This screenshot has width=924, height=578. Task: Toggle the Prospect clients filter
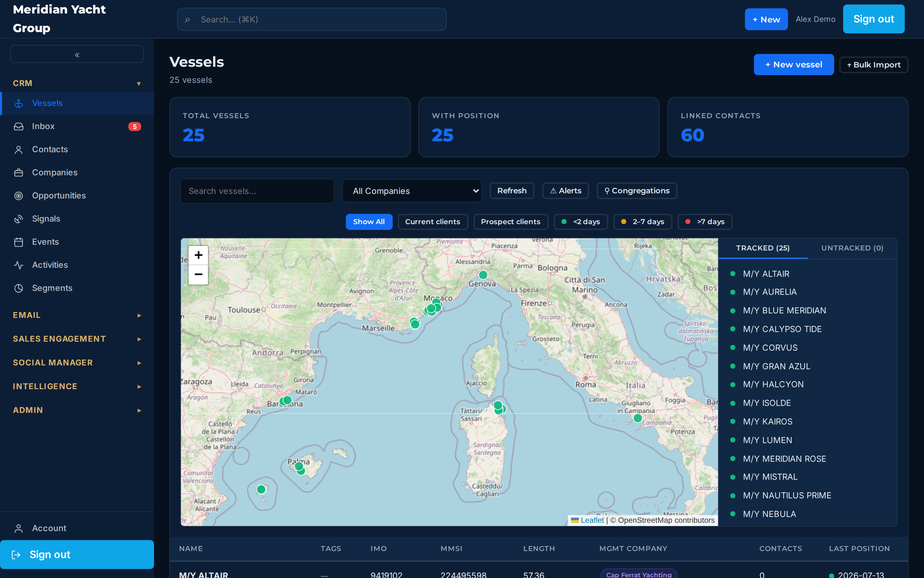510,222
